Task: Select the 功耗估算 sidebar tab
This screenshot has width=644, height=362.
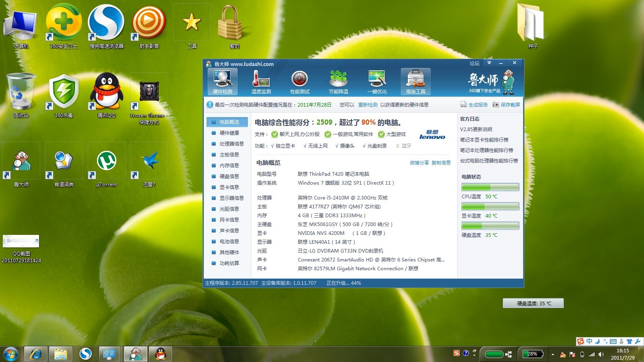Action: click(x=227, y=263)
